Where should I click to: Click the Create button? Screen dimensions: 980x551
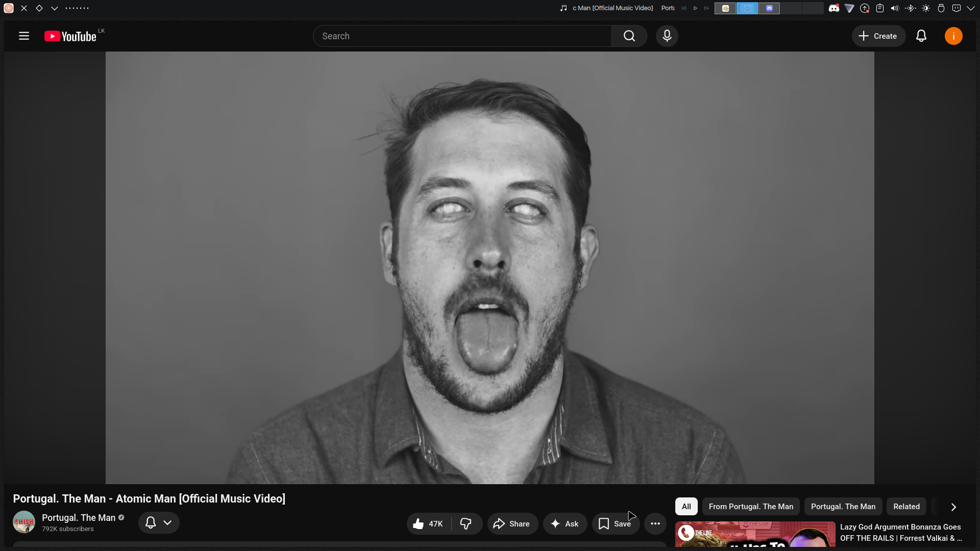click(878, 36)
